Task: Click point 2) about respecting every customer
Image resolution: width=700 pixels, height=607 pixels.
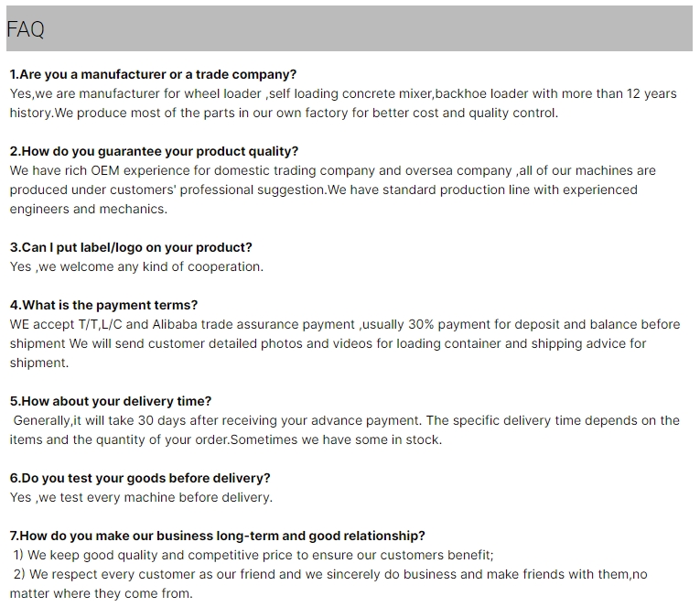Action: coord(330,574)
